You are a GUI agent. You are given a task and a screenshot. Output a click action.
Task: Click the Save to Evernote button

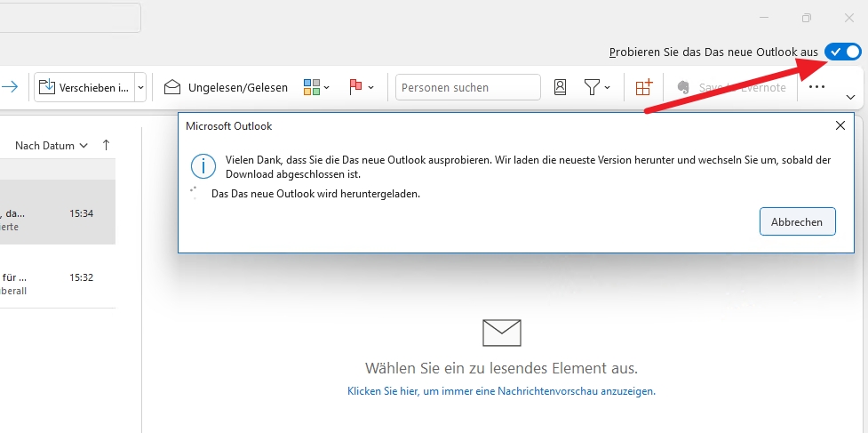point(731,87)
